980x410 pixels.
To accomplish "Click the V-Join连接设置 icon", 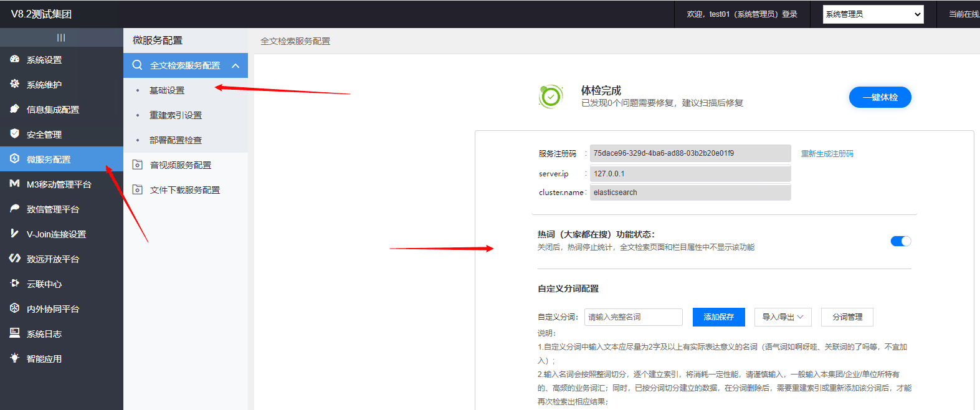I will 14,233.
